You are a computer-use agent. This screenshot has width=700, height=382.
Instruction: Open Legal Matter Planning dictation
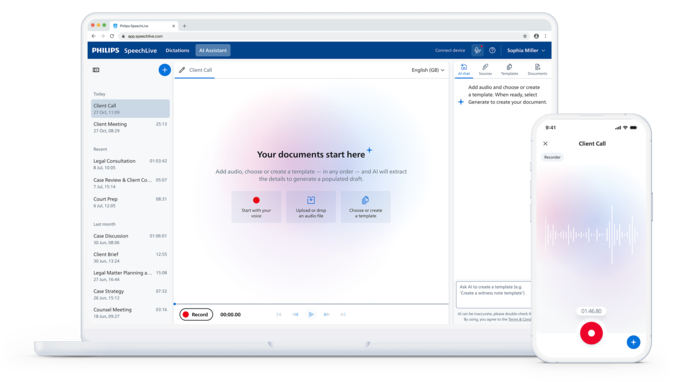coord(130,276)
